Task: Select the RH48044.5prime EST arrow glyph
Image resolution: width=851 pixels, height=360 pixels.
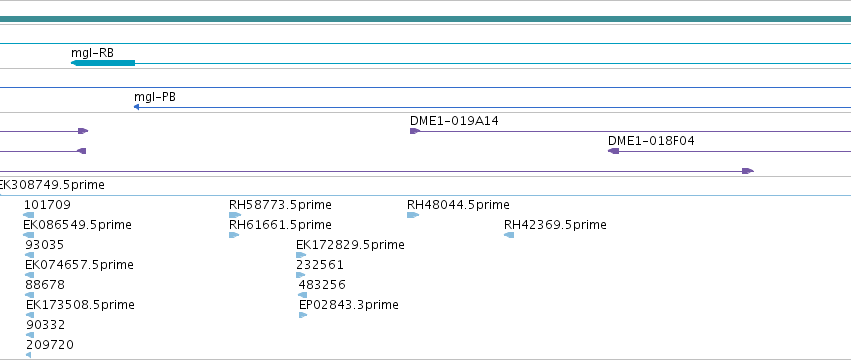Action: [413, 215]
